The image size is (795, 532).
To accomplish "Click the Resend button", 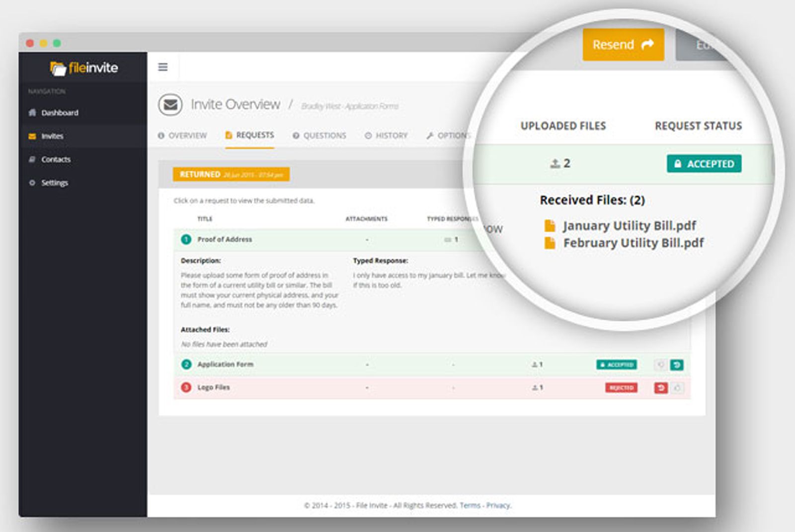I will click(623, 44).
